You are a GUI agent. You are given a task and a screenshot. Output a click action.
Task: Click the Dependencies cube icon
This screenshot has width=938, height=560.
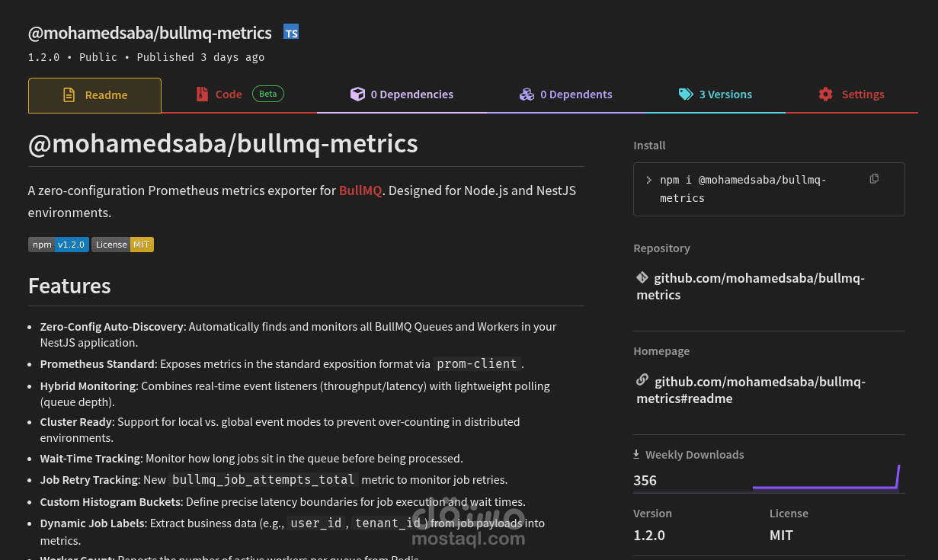[357, 94]
